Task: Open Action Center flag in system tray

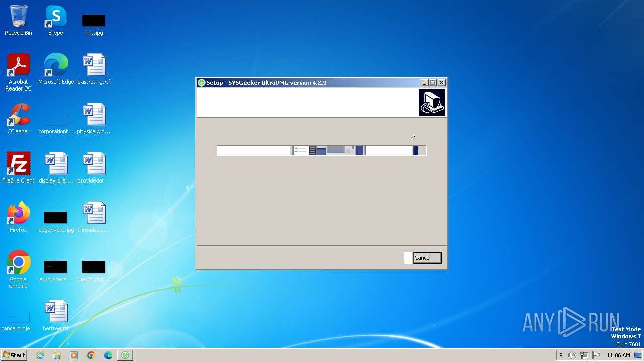Action: click(596, 355)
